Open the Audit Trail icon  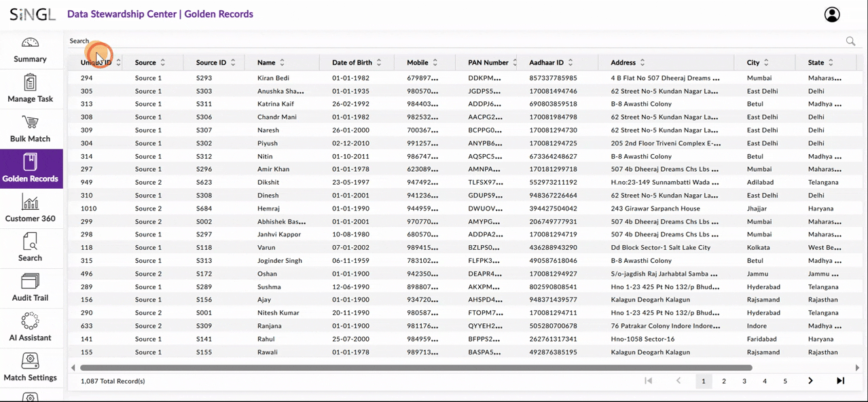[31, 282]
